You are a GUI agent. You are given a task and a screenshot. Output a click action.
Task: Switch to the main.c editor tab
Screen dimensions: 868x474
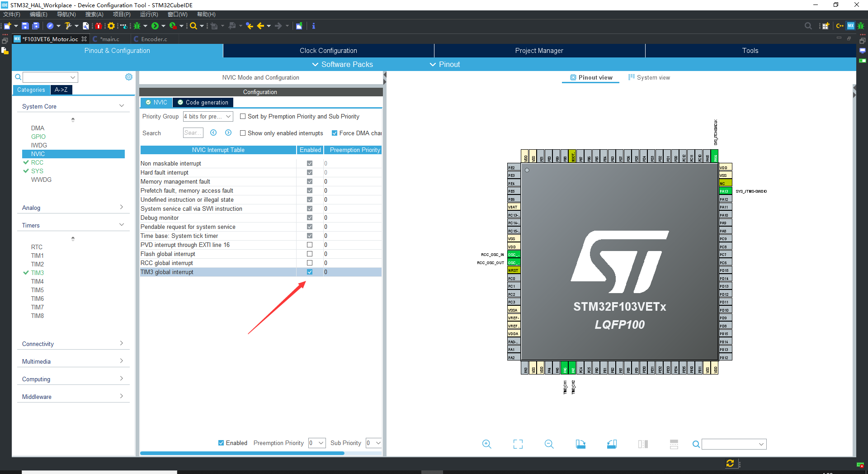pyautogui.click(x=110, y=39)
